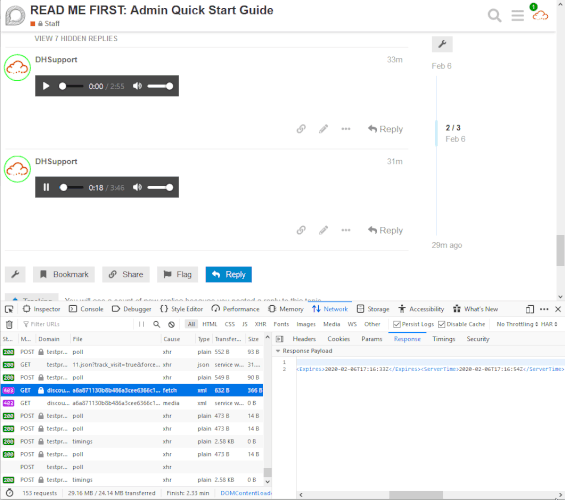Open the hamburger menu in the forum header

click(517, 15)
